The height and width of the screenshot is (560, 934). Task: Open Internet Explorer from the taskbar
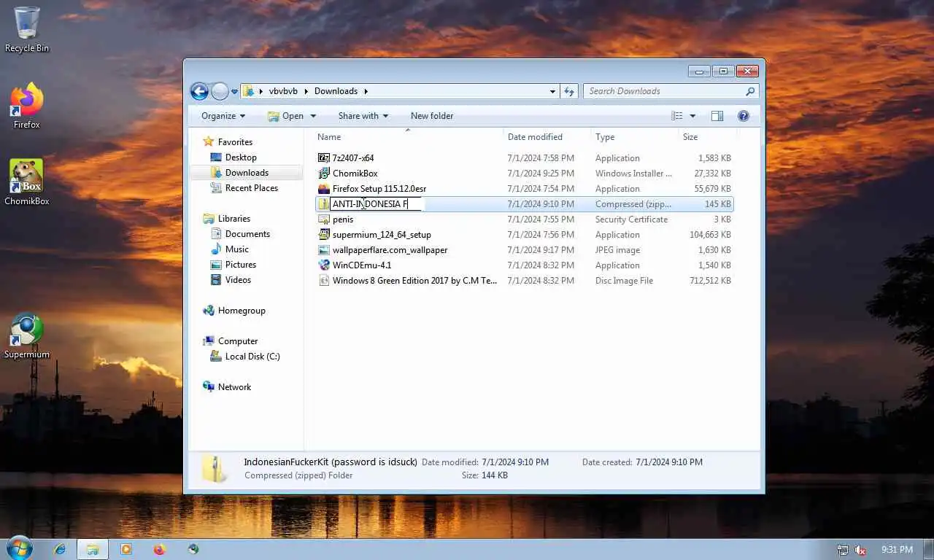click(x=59, y=549)
